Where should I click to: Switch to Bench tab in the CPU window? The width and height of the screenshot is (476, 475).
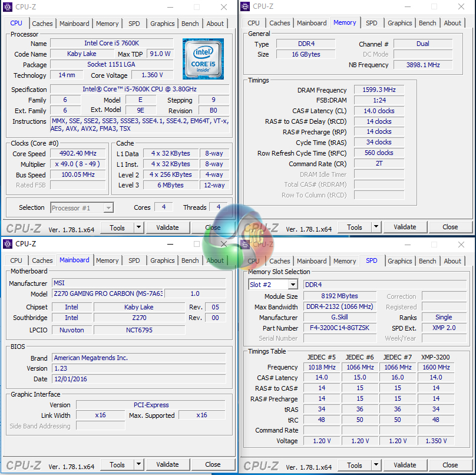pos(190,24)
